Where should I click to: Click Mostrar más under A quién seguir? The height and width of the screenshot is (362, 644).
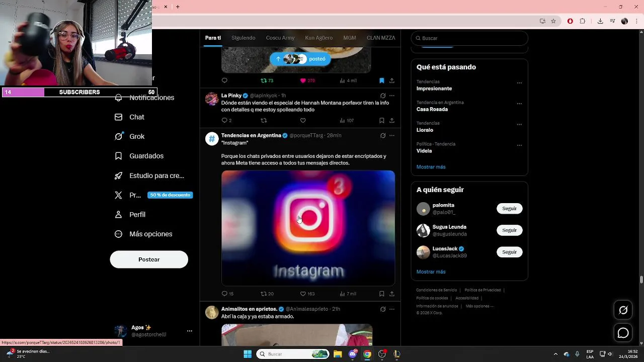pos(431,272)
